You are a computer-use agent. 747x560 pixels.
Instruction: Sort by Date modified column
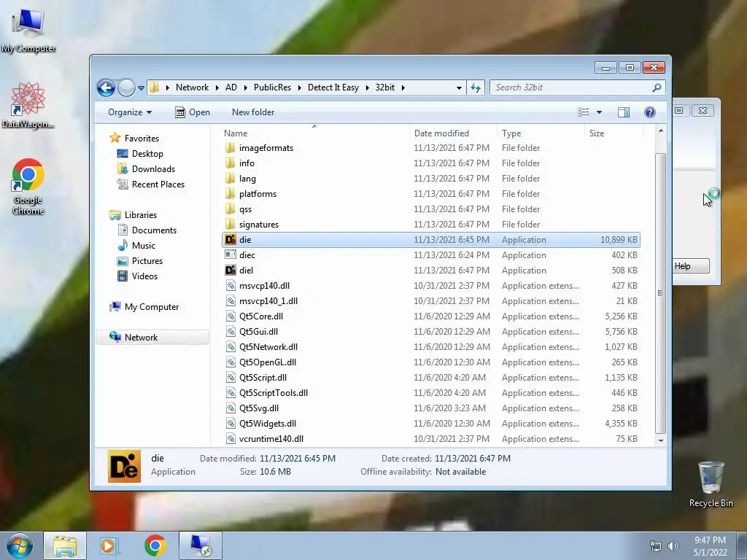pos(453,133)
